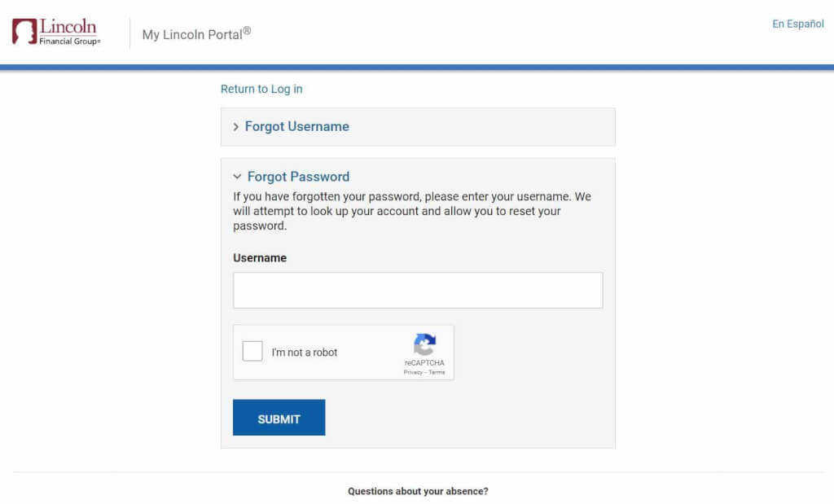Collapse the Forgot Password chevron arrow
The image size is (834, 504).
[237, 177]
